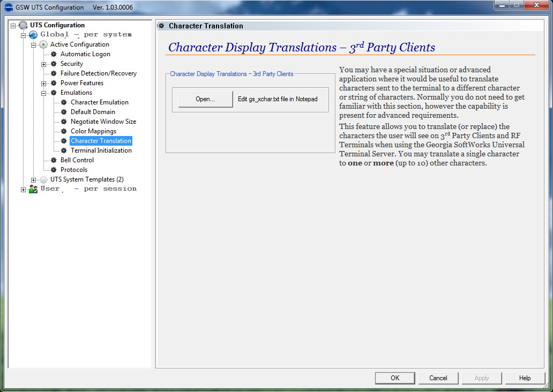Click gear icon beside Emulations
The image size is (553, 392).
[54, 93]
